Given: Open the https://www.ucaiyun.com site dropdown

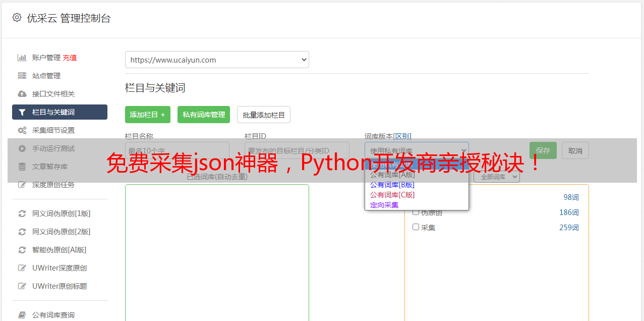Looking at the screenshot, I should (217, 60).
